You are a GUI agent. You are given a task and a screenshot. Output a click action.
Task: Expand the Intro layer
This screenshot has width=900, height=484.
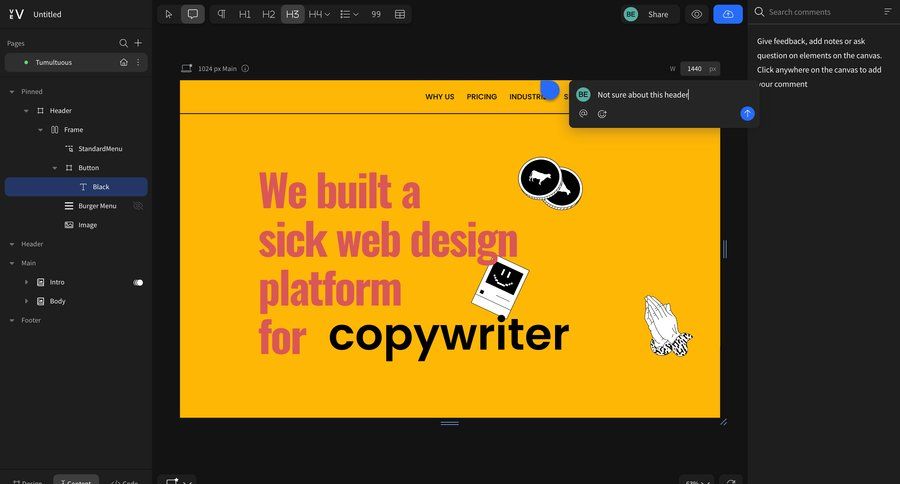point(26,282)
